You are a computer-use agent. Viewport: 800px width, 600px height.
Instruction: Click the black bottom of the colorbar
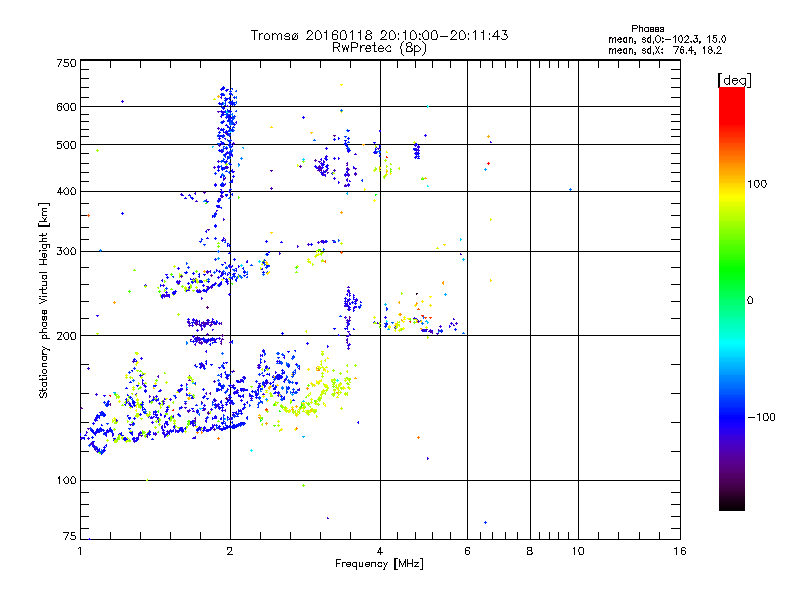pos(732,503)
